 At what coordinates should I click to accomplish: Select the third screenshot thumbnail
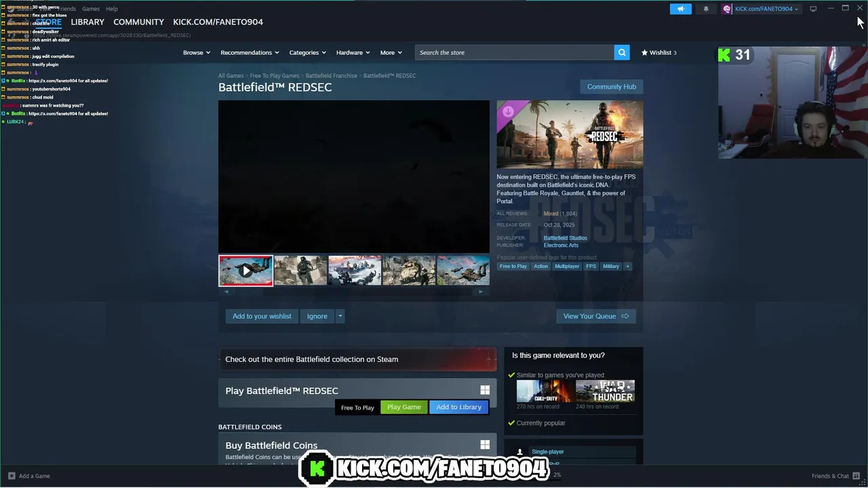(x=355, y=270)
